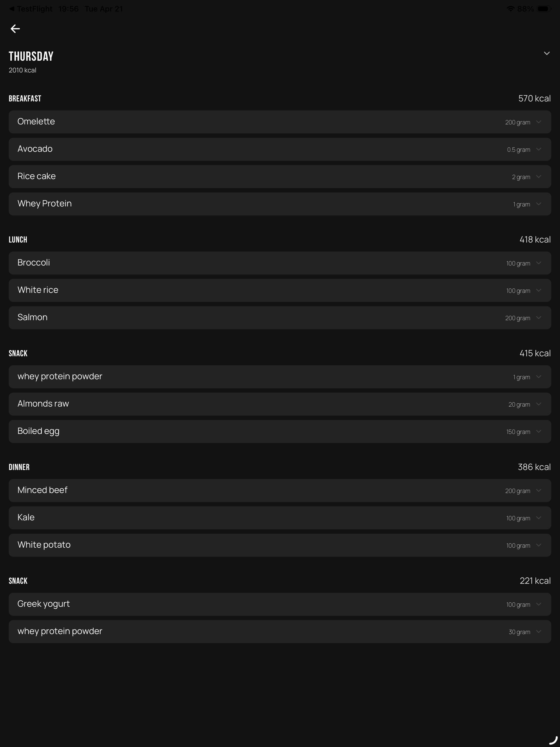Return to TestFlight via status bar link
The height and width of the screenshot is (747, 560).
tap(31, 9)
